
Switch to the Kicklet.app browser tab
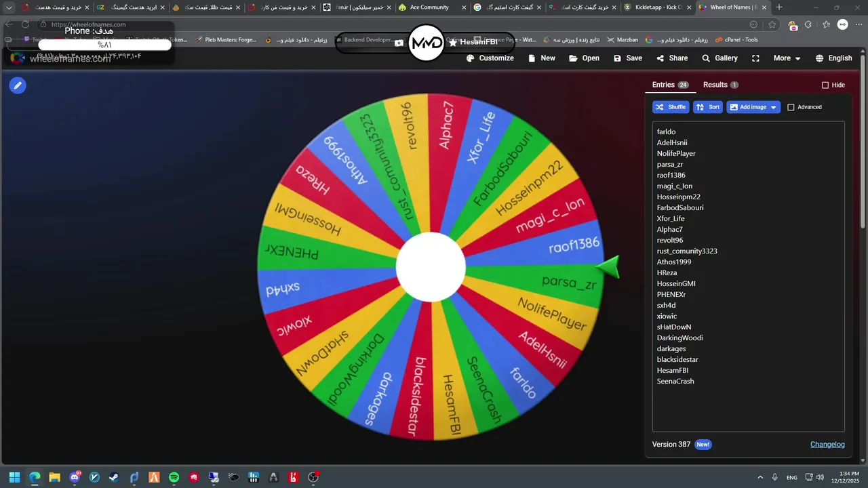point(656,7)
